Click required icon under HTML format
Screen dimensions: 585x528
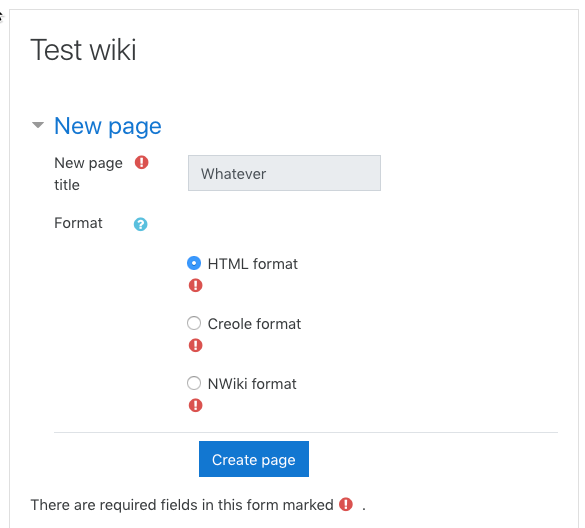tap(195, 285)
